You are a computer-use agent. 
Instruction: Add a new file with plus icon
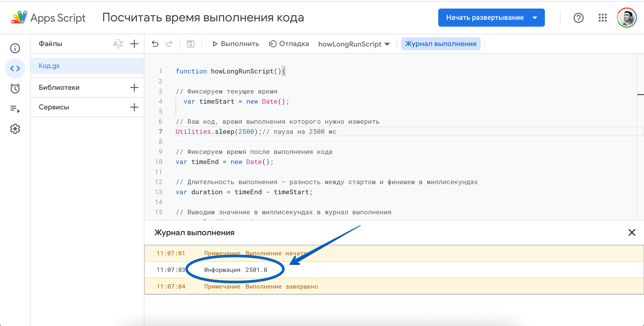pos(134,44)
